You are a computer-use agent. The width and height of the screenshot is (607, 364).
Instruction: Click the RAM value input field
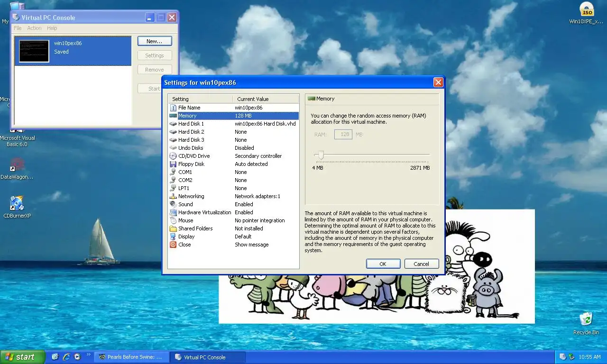pyautogui.click(x=343, y=135)
